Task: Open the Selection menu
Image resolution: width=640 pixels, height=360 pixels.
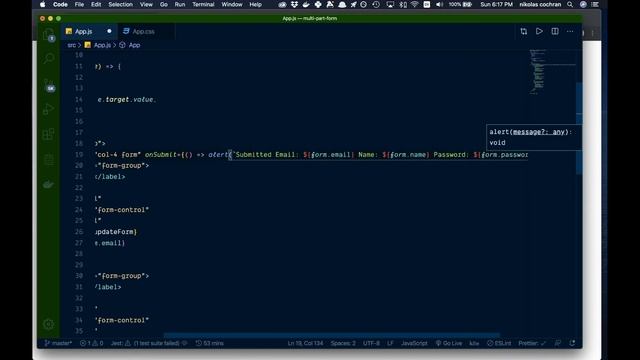Action: point(120,4)
